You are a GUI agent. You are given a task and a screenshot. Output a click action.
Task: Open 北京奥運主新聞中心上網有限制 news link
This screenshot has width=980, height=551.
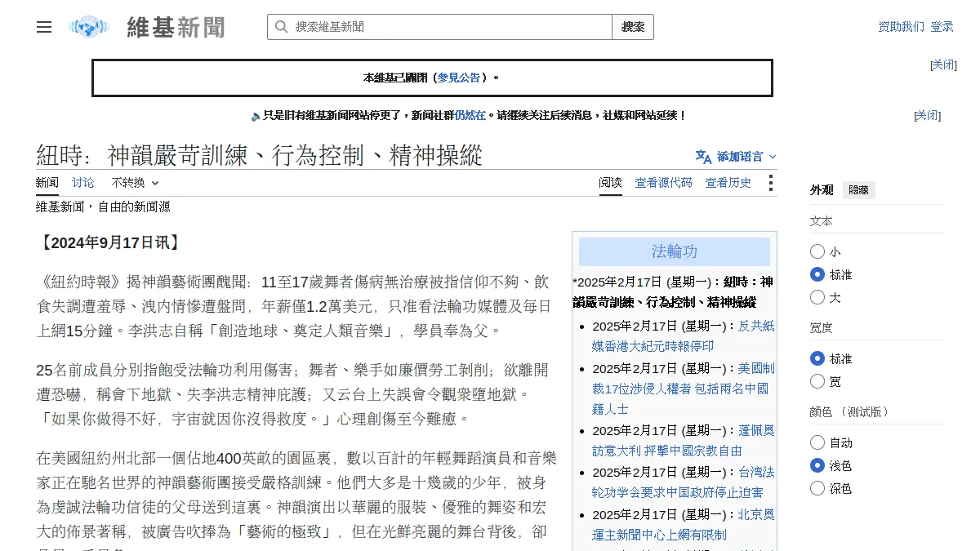pos(683,525)
